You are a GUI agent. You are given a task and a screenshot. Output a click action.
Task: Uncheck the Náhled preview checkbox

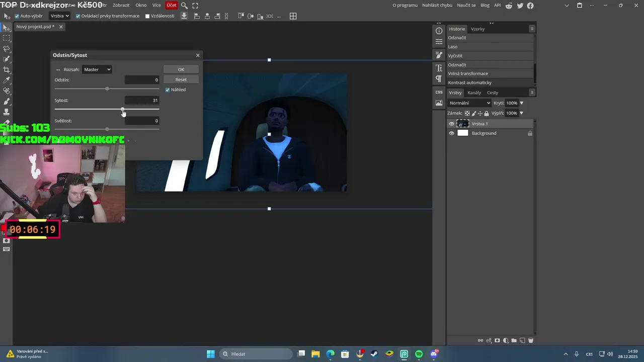168,89
